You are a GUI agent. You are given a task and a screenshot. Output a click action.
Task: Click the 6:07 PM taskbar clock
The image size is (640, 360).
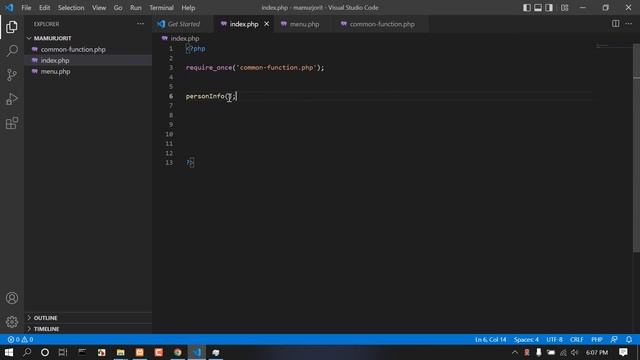597,352
